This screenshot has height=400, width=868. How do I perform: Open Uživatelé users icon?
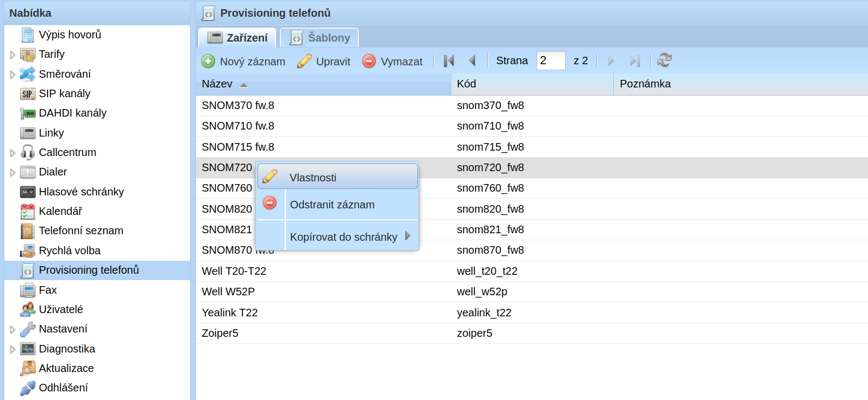coord(28,309)
